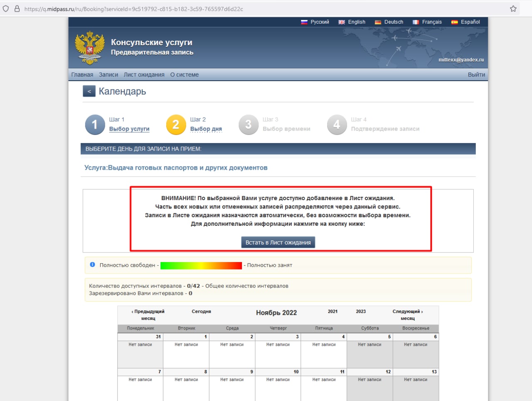532x401 pixels.
Task: Choose the Español language option
Action: point(466,22)
